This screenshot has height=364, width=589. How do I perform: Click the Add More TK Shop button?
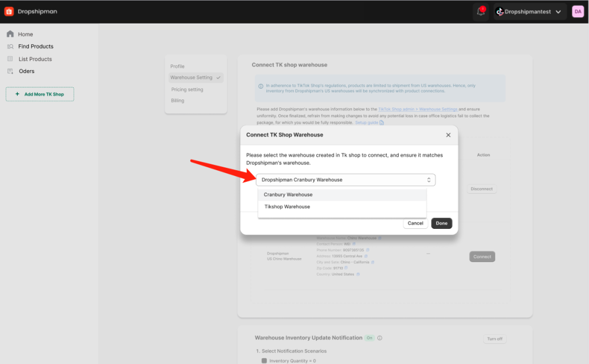(40, 94)
